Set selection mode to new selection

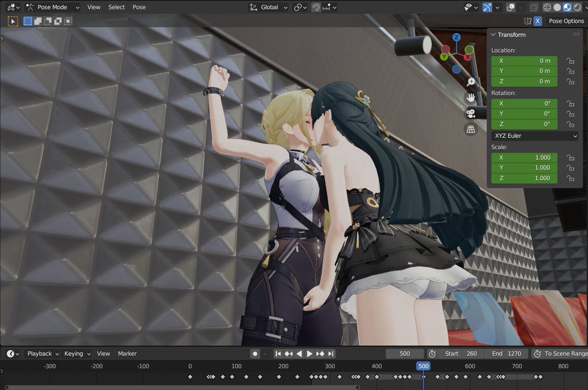tap(28, 21)
